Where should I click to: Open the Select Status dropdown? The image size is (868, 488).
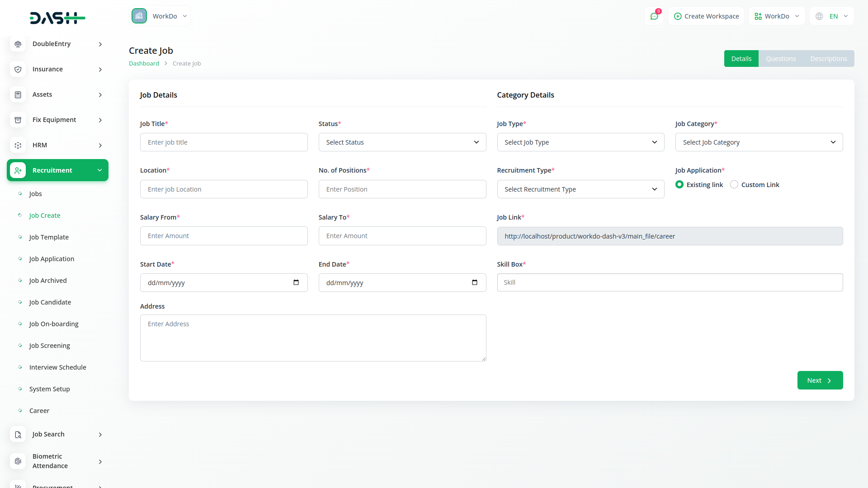402,142
